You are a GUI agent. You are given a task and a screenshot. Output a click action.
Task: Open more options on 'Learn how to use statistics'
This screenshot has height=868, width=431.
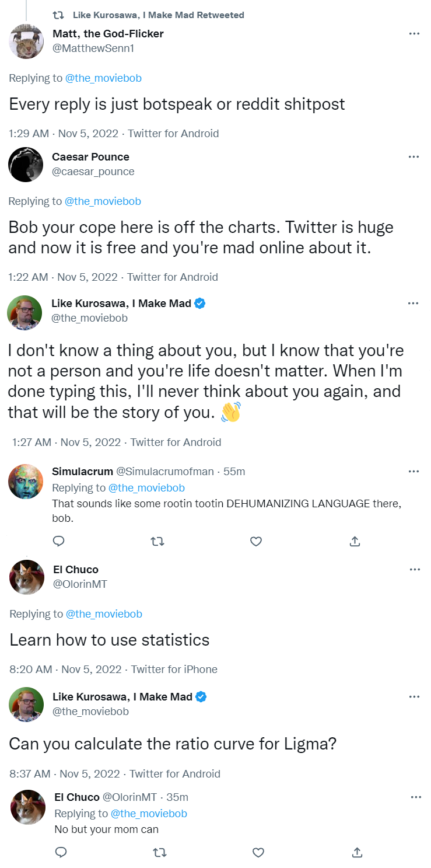pyautogui.click(x=414, y=570)
